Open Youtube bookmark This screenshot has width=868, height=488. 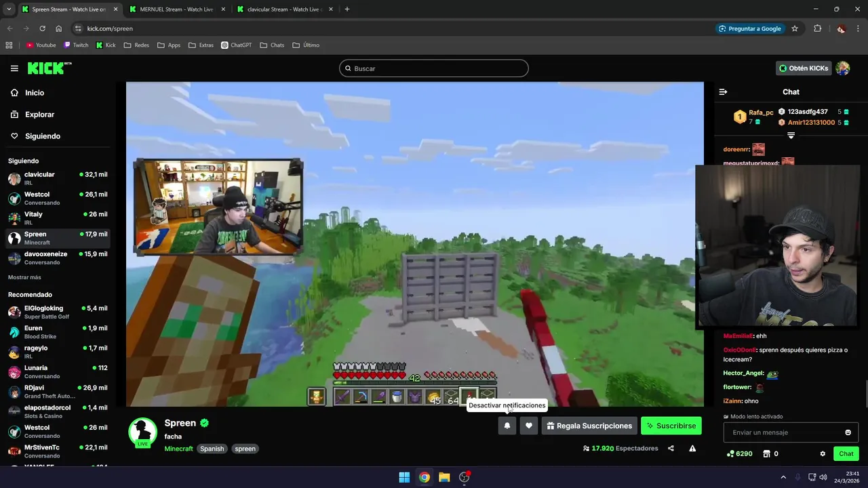(41, 45)
